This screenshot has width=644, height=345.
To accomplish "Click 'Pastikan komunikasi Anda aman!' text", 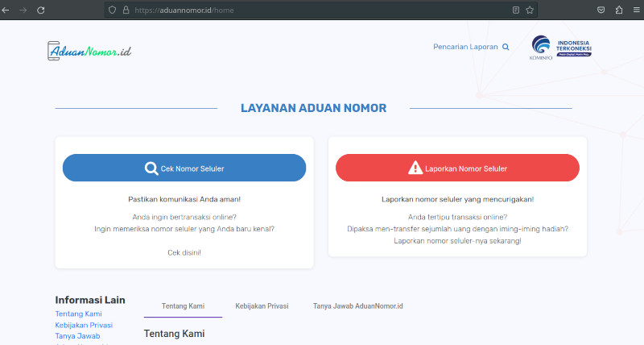I will [x=184, y=199].
